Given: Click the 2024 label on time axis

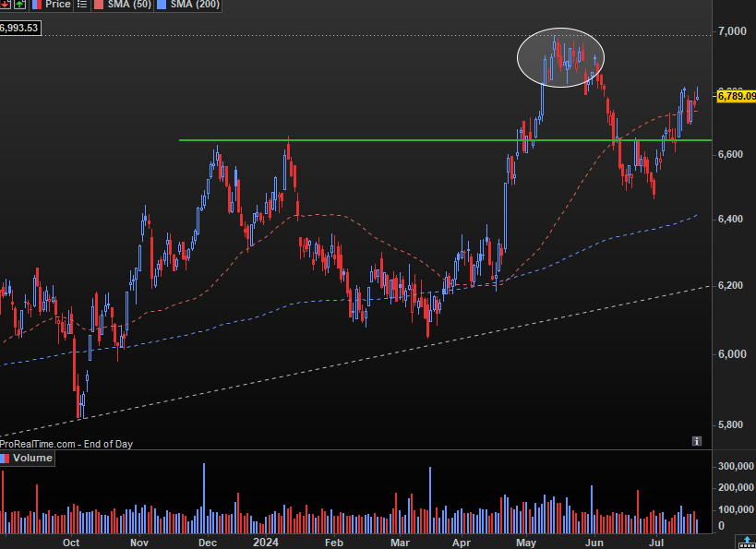Looking at the screenshot, I should click(266, 543).
